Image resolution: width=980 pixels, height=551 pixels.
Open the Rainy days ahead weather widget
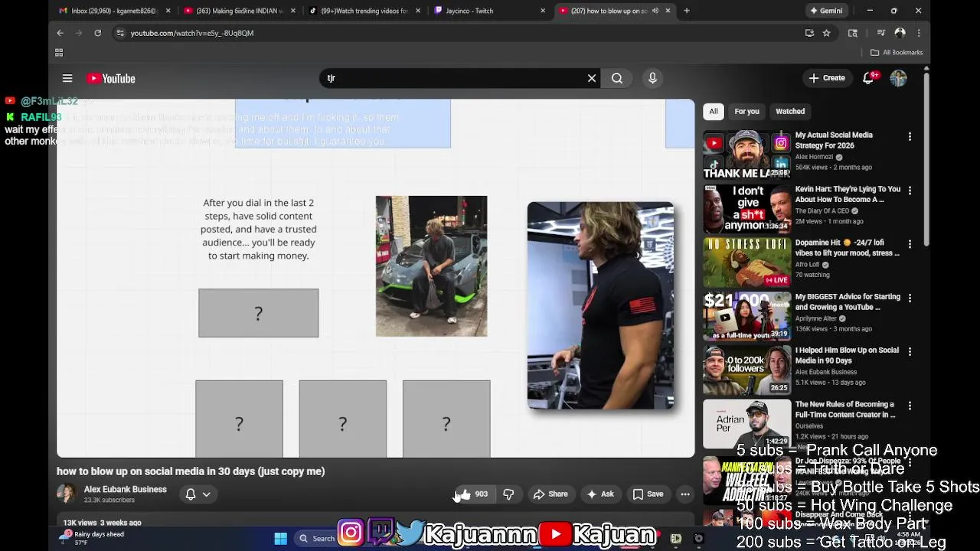click(93, 538)
